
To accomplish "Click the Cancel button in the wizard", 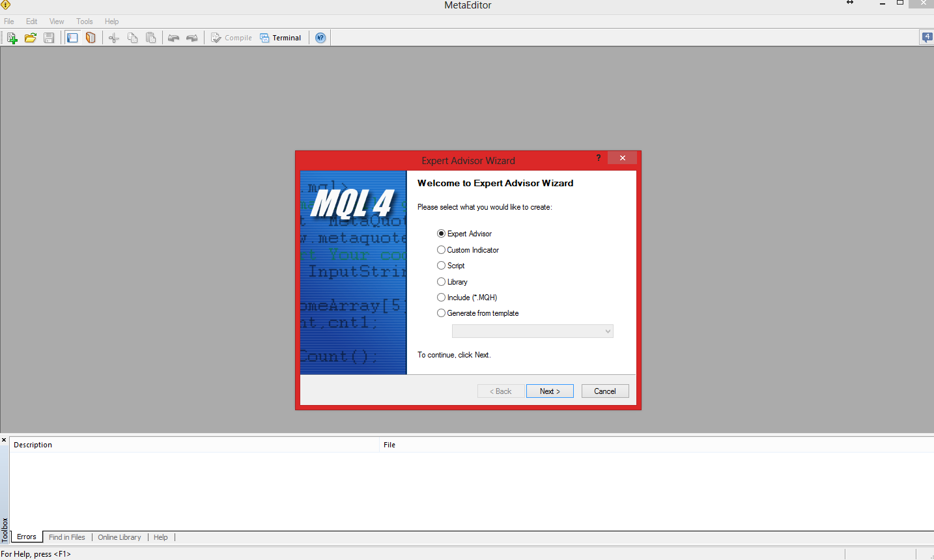I will 605,391.
